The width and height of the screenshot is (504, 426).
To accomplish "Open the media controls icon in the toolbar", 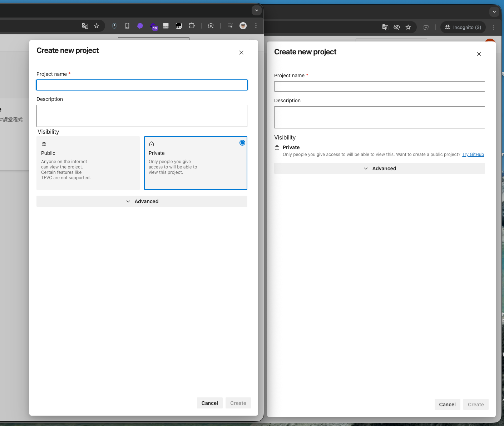I will (230, 25).
